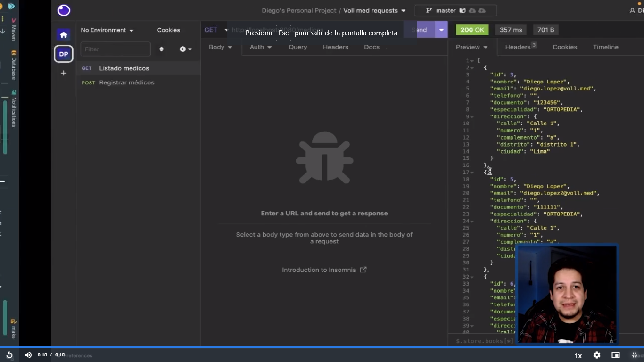644x362 pixels.
Task: Open Diego's Personal Project breadcrumb
Action: [x=299, y=10]
